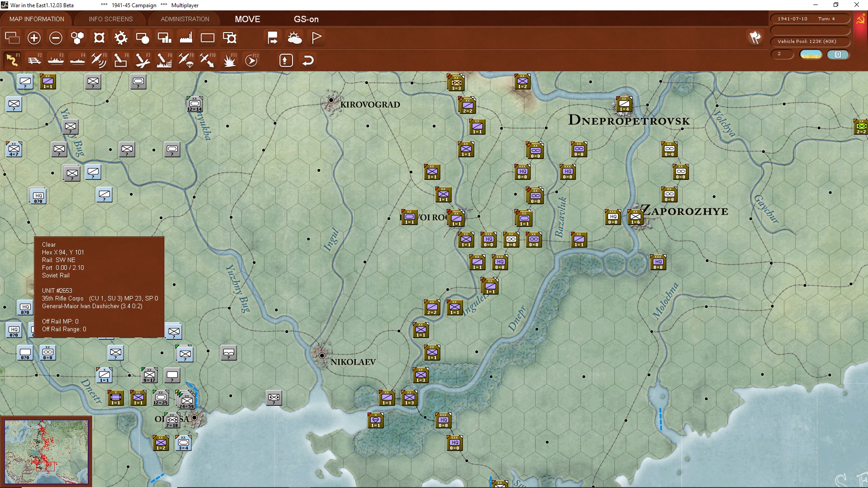
Task: Select explosion F11 mode icon
Action: [230, 60]
